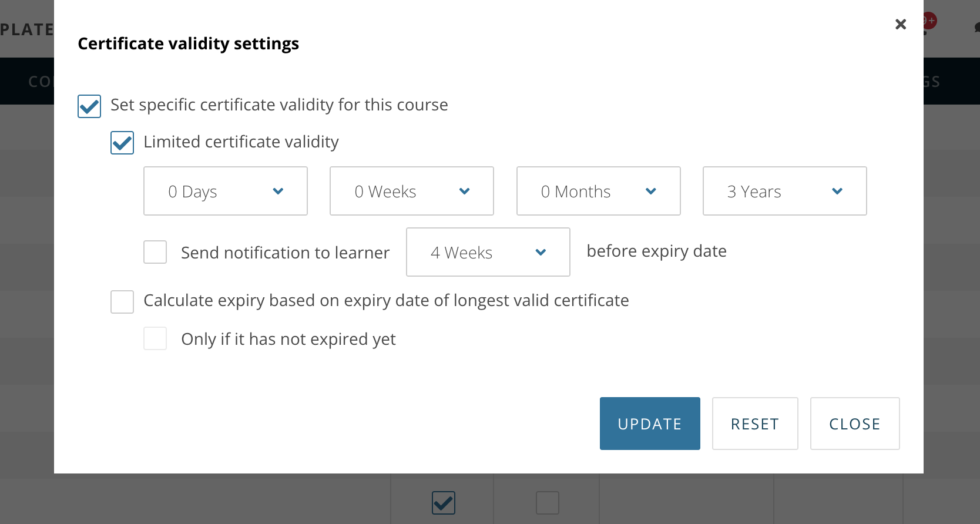Tick Only if it has not expired yet
The height and width of the screenshot is (524, 980).
(x=155, y=339)
